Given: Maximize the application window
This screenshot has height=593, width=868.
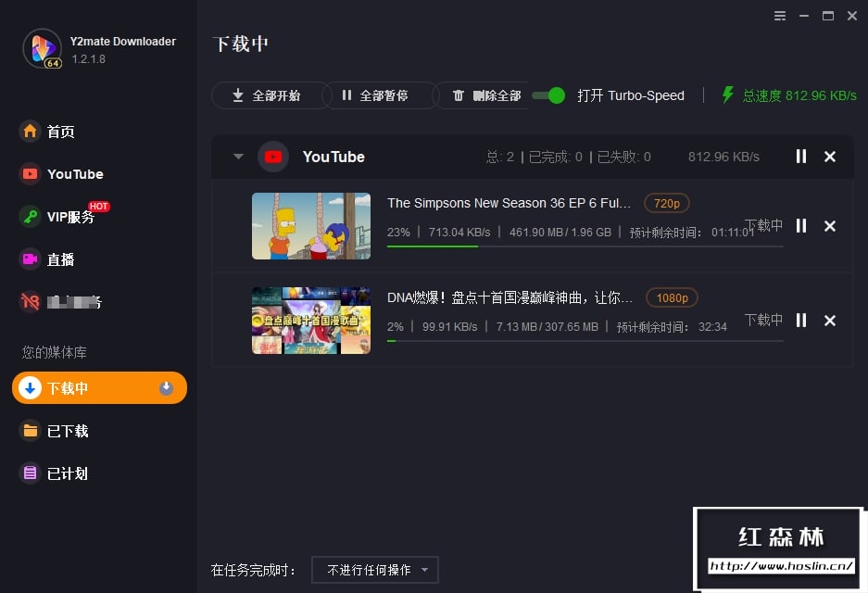Looking at the screenshot, I should click(828, 16).
